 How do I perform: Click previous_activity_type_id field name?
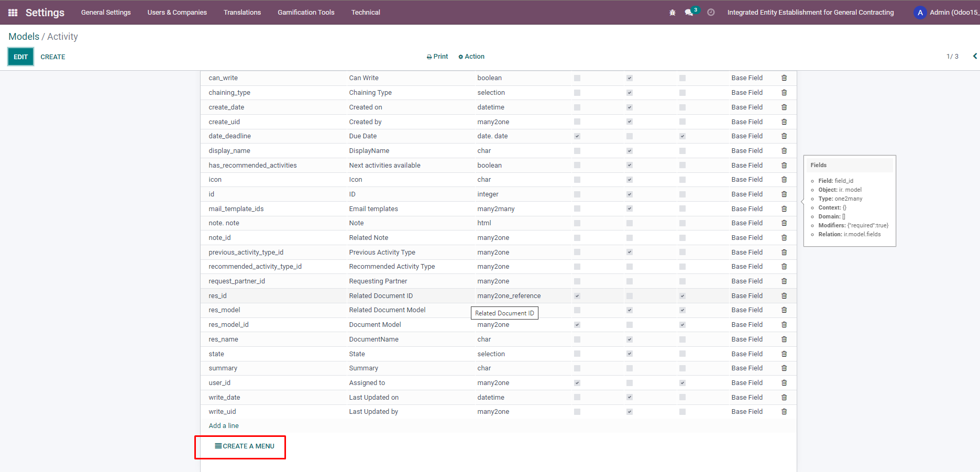click(x=246, y=253)
